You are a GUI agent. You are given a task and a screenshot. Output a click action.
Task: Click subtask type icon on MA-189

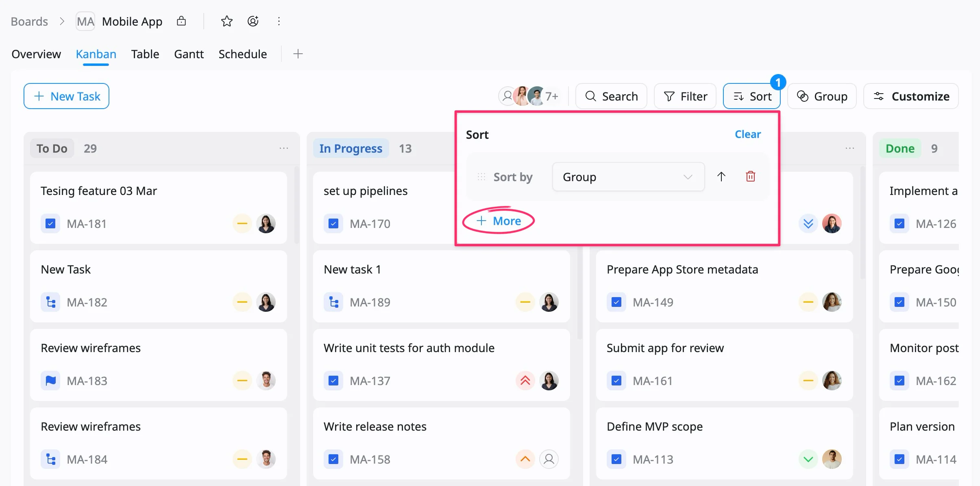point(333,302)
